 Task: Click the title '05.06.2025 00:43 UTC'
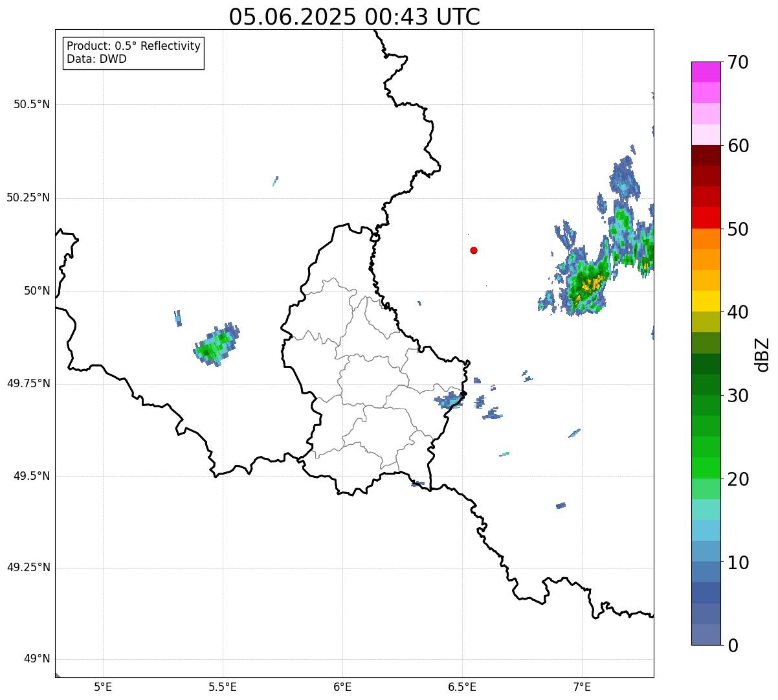point(355,17)
